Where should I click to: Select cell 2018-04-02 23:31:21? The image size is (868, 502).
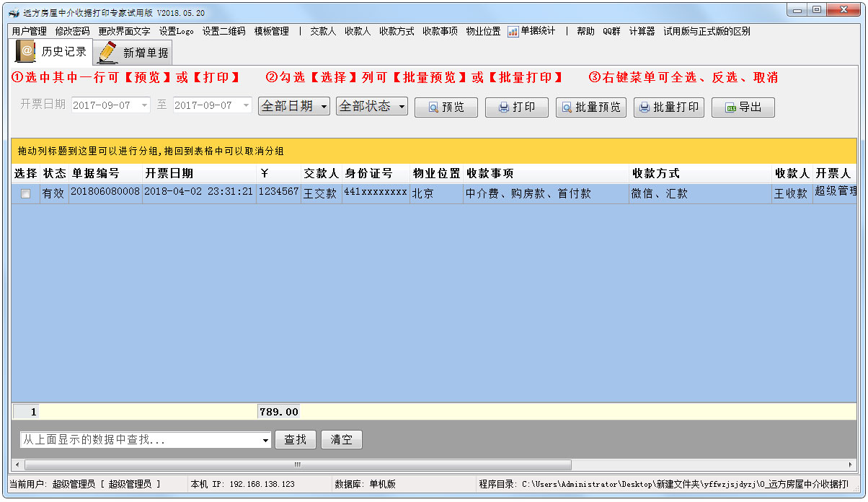[199, 193]
